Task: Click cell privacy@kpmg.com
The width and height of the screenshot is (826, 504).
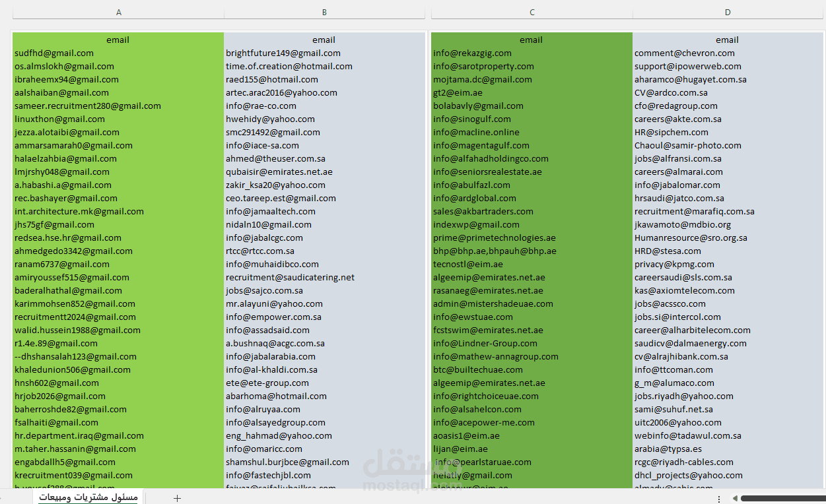Action: [728, 264]
